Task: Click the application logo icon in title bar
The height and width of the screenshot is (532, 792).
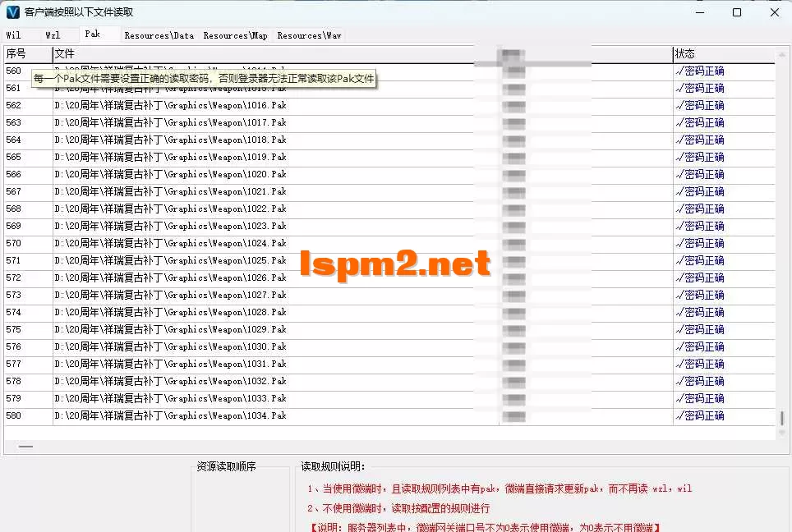Action: [x=12, y=12]
